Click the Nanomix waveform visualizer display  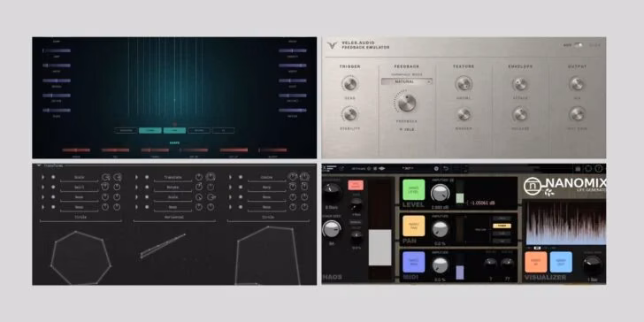coord(566,223)
